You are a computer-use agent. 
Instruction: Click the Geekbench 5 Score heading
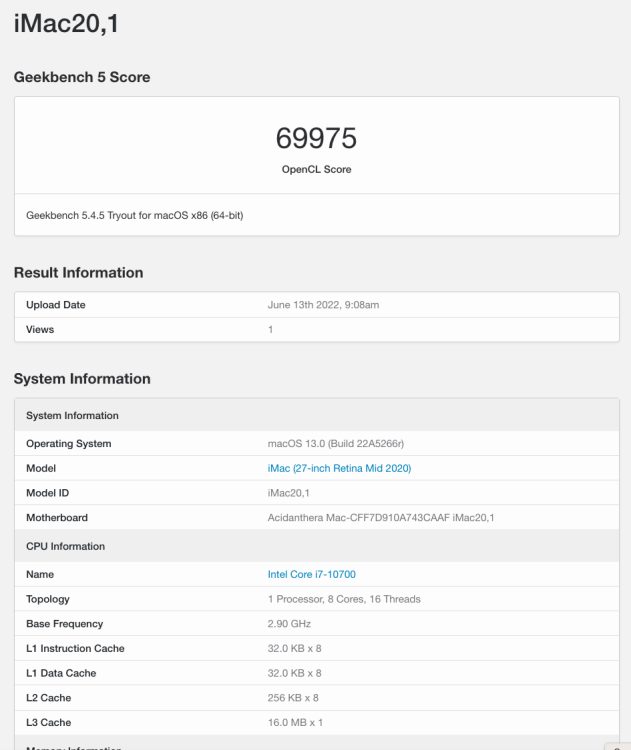[82, 77]
